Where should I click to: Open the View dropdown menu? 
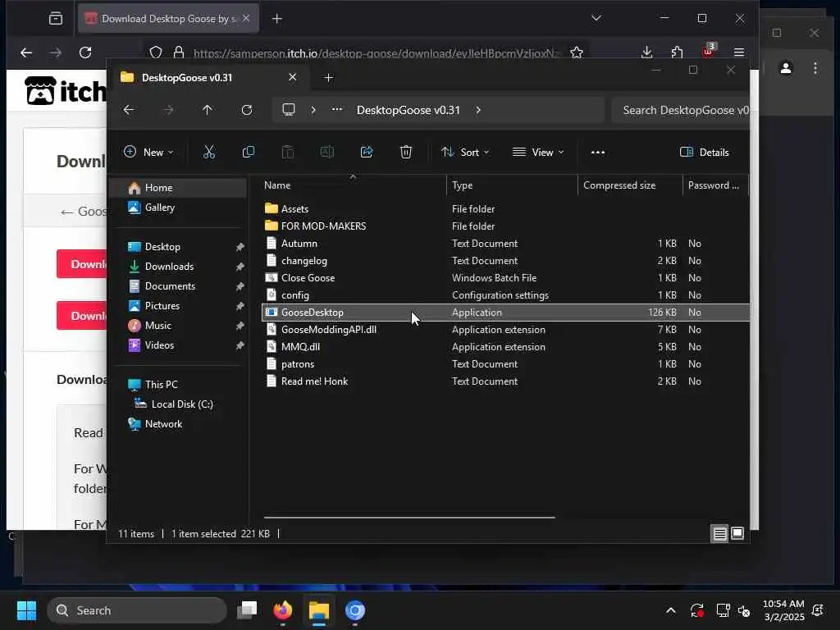click(538, 152)
